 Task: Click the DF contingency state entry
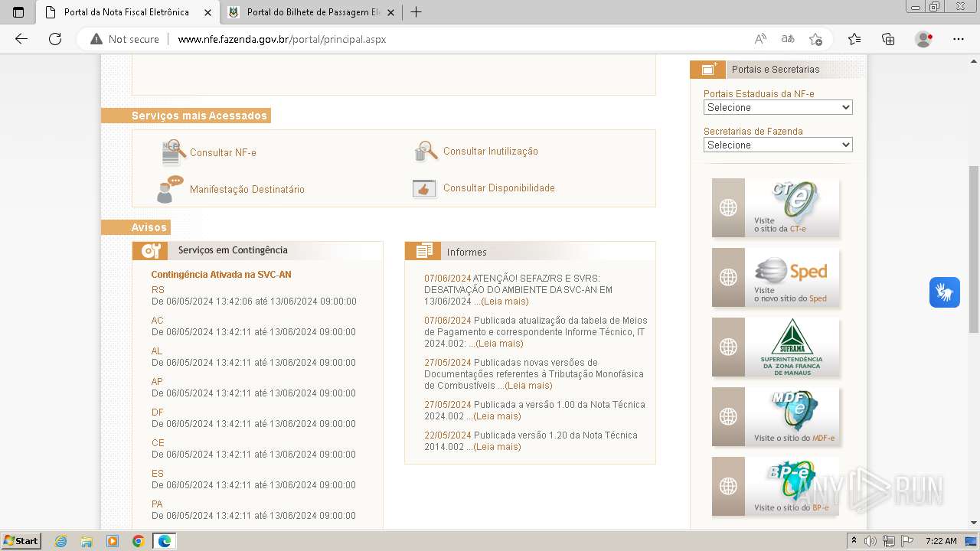point(158,412)
